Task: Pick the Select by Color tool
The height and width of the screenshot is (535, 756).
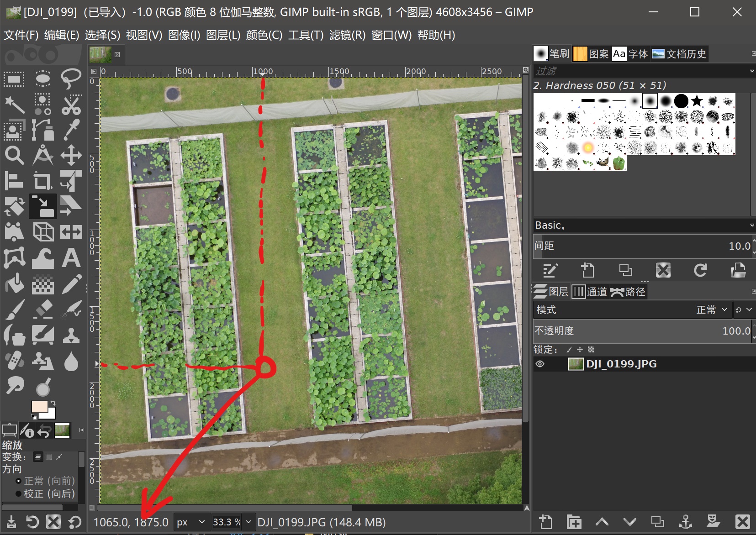Action: [x=43, y=105]
